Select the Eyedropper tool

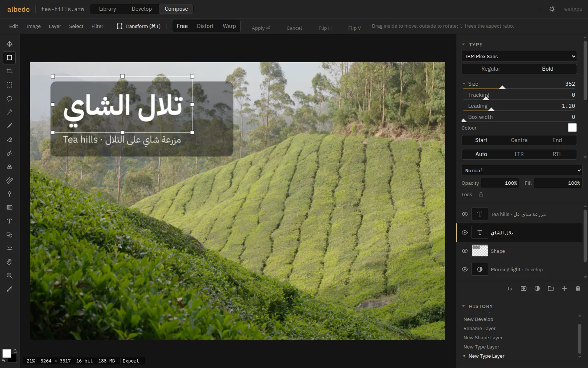coord(10,289)
